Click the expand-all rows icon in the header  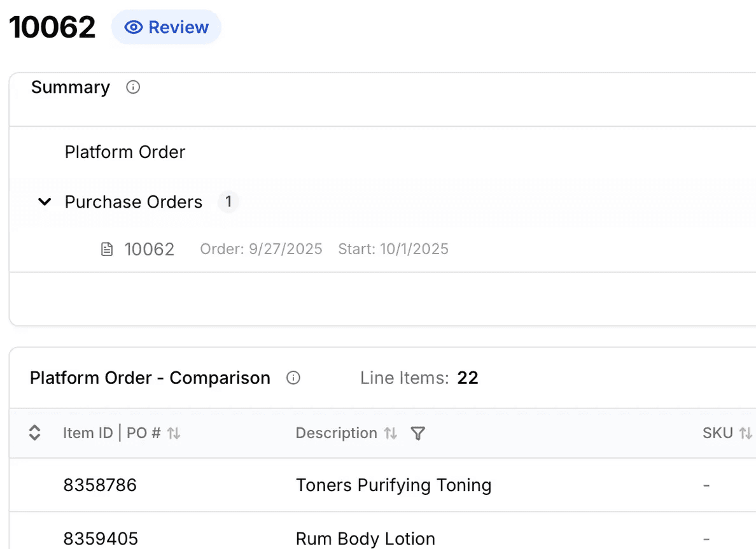click(34, 433)
